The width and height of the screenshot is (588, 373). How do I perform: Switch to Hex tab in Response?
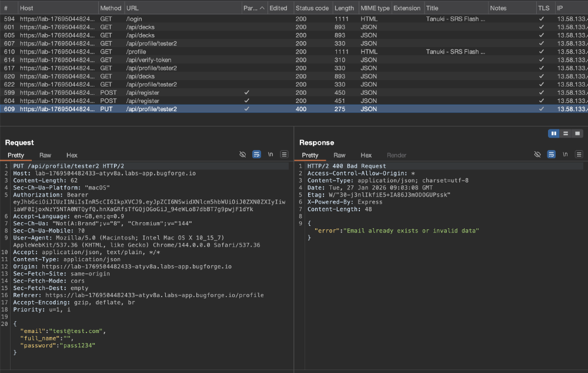tap(366, 155)
